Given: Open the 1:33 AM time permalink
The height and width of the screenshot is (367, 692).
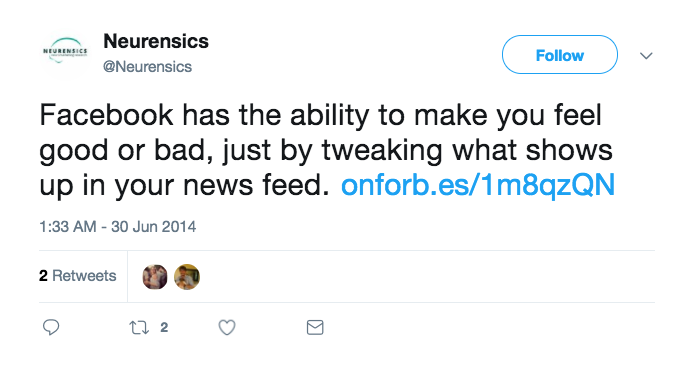Looking at the screenshot, I should pos(68,227).
